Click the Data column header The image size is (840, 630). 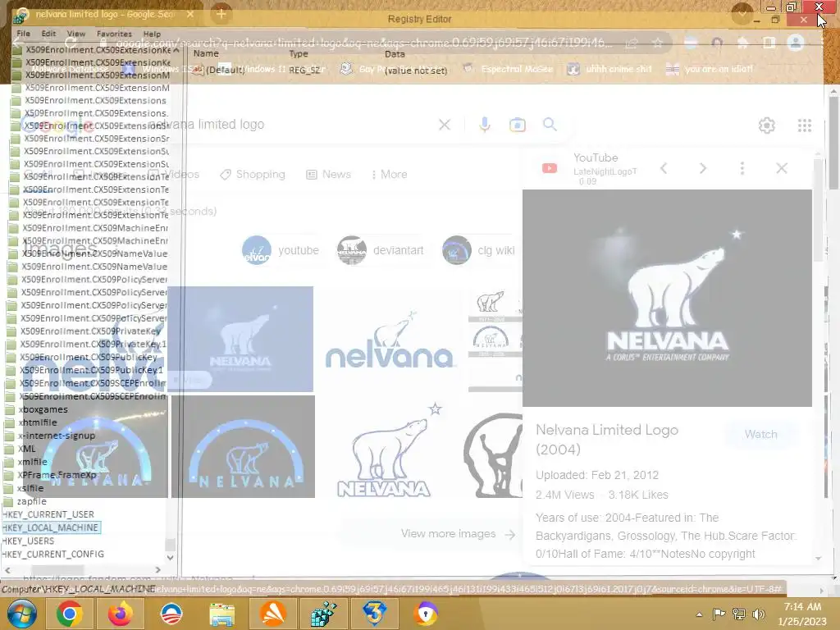point(395,53)
